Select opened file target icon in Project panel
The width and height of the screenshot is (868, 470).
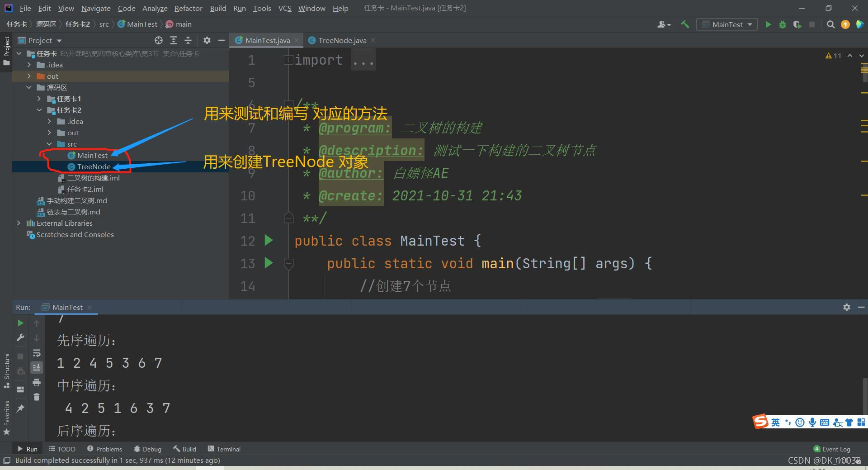point(159,40)
